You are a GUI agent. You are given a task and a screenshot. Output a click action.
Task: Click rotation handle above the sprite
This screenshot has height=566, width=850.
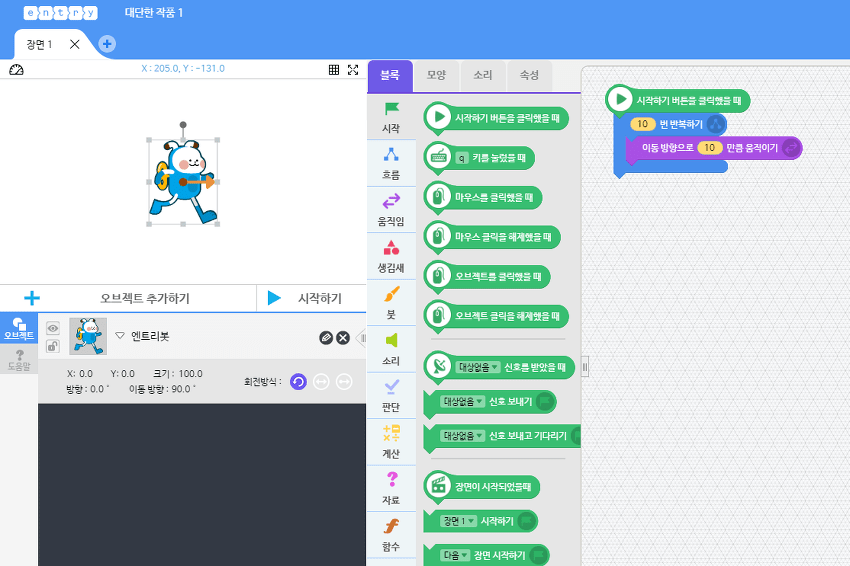183,125
